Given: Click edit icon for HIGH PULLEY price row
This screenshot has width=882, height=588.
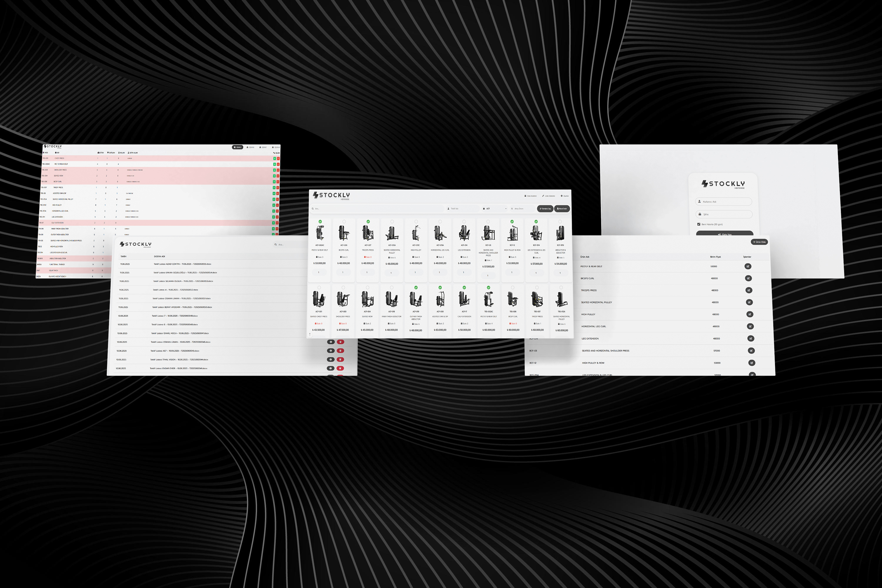Looking at the screenshot, I should [x=750, y=314].
